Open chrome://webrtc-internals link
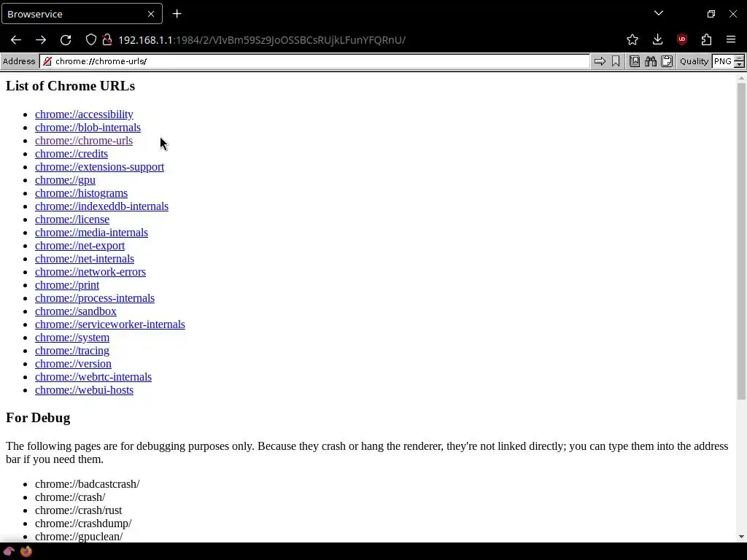The width and height of the screenshot is (747, 560). (93, 377)
